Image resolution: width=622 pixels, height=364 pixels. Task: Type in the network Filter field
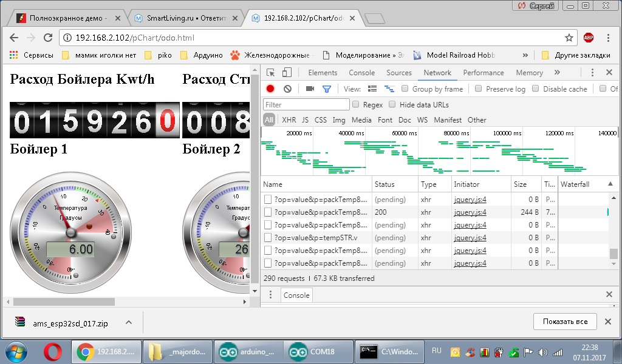[x=306, y=105]
